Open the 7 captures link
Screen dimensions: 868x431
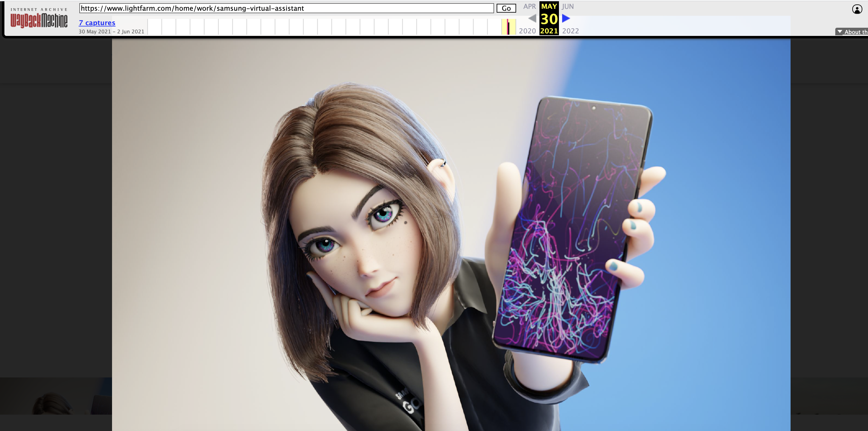coord(97,23)
